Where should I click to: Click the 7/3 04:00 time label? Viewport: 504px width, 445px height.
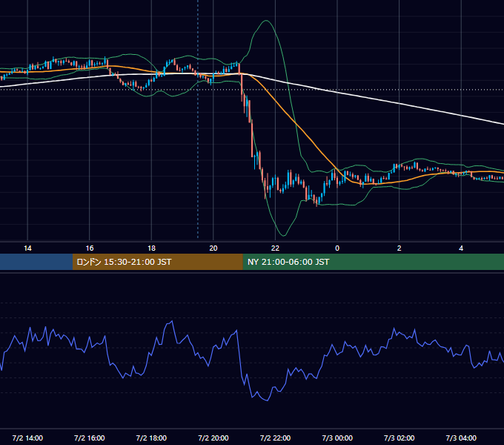click(x=461, y=438)
